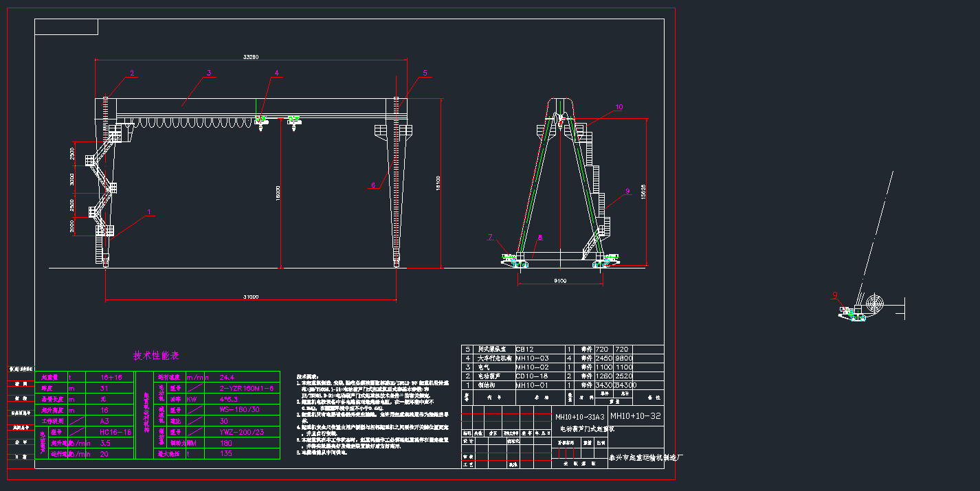Select the MH10-03 code in parts list
The width and height of the screenshot is (980, 491).
click(x=531, y=358)
